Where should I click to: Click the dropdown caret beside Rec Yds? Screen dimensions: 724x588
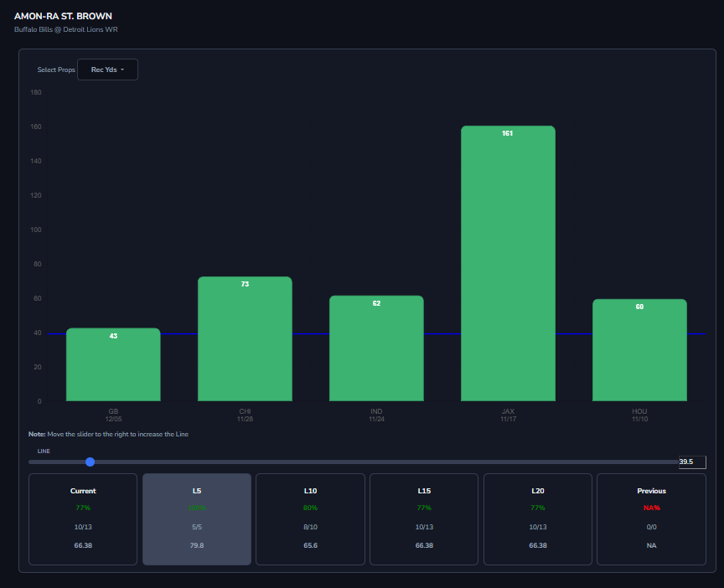tap(122, 70)
